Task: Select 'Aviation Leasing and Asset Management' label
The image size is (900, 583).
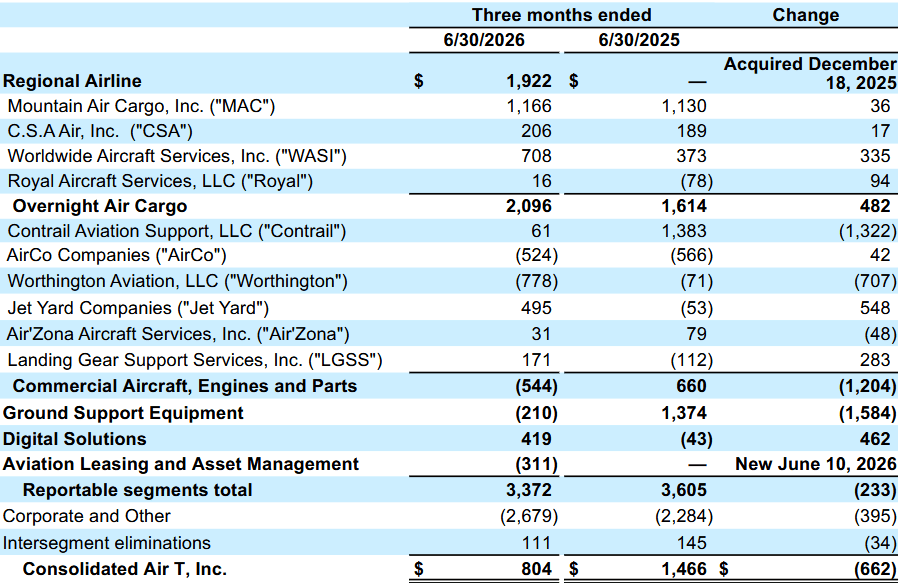Action: [181, 464]
